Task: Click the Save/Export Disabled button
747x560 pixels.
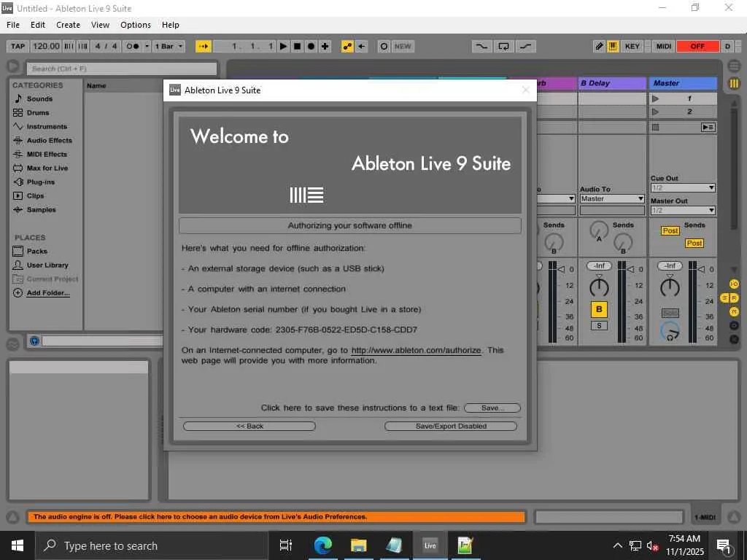Action: (x=451, y=426)
